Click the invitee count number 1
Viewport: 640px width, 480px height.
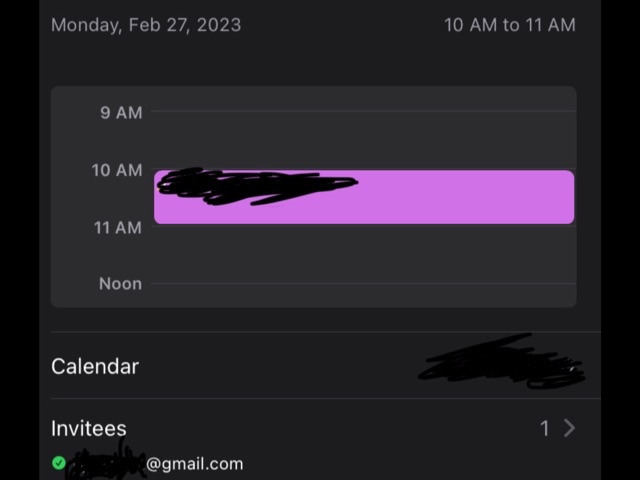pyautogui.click(x=545, y=428)
